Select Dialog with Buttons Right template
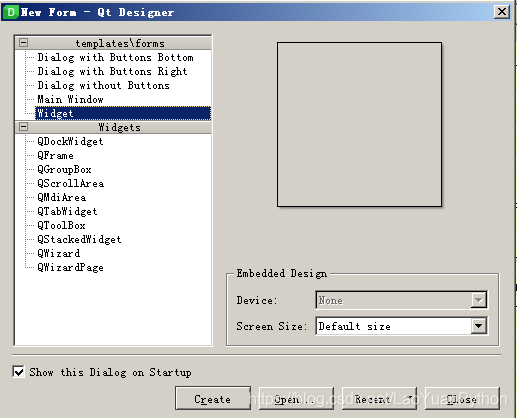517x418 pixels. tap(112, 71)
